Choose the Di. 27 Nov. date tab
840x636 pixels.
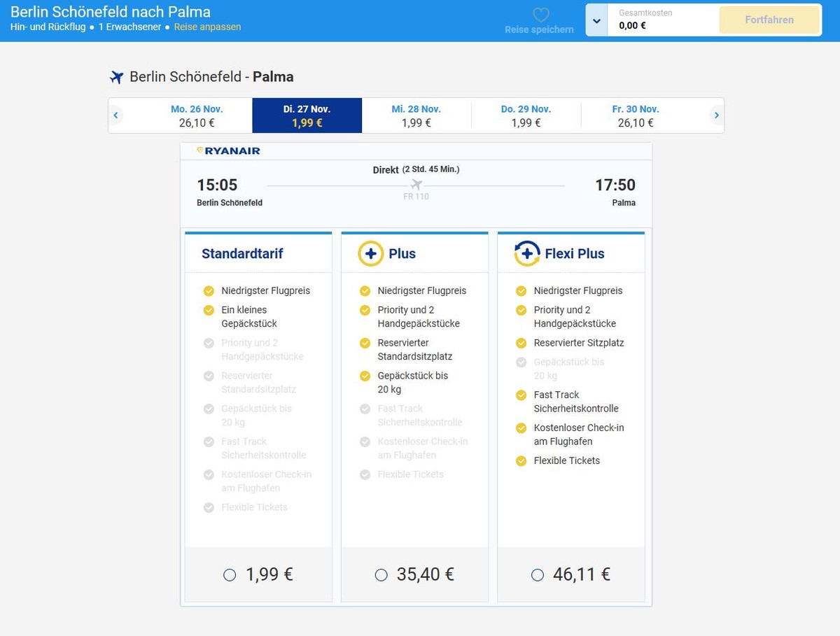tap(307, 115)
